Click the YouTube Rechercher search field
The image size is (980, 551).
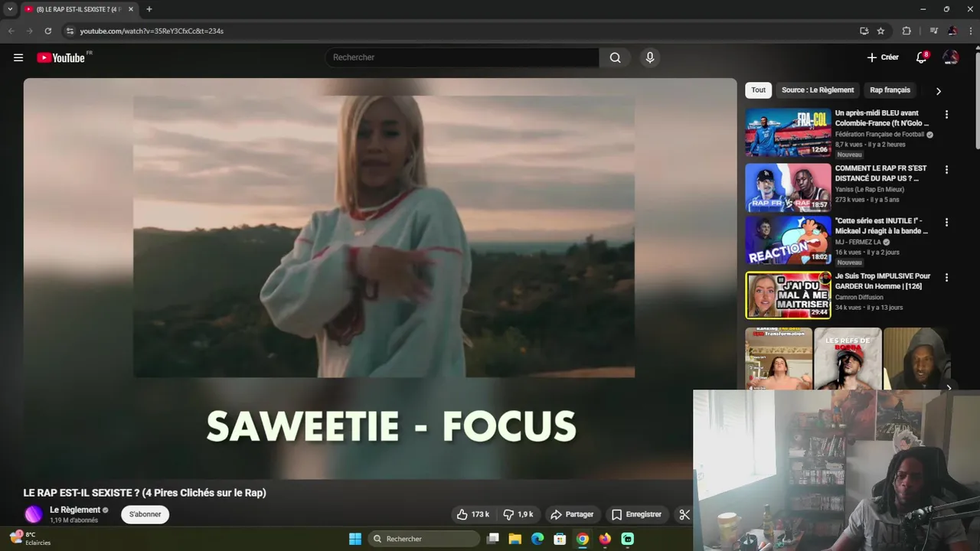[463, 57]
